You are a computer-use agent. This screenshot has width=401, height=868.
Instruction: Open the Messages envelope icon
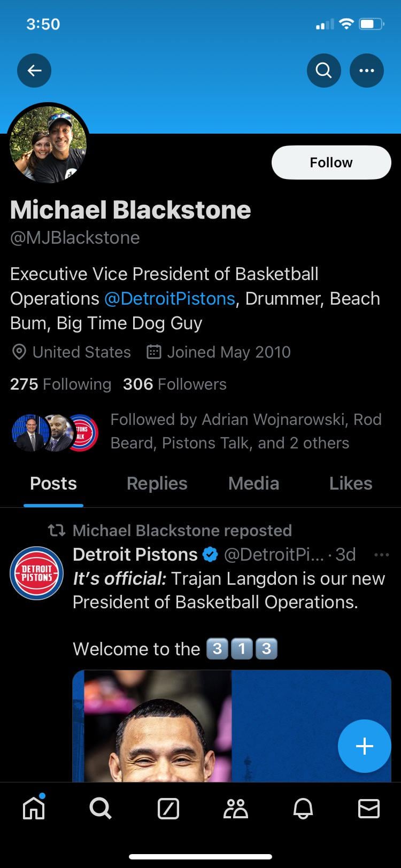tap(369, 808)
